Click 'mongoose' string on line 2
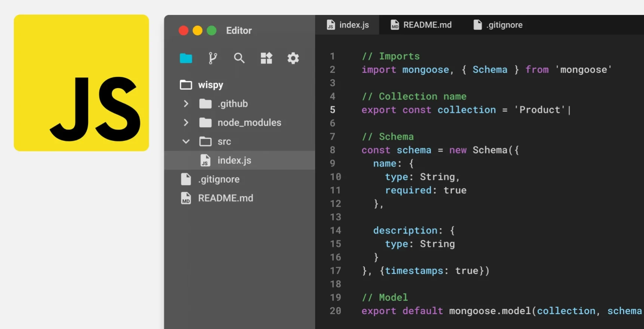 (x=583, y=70)
